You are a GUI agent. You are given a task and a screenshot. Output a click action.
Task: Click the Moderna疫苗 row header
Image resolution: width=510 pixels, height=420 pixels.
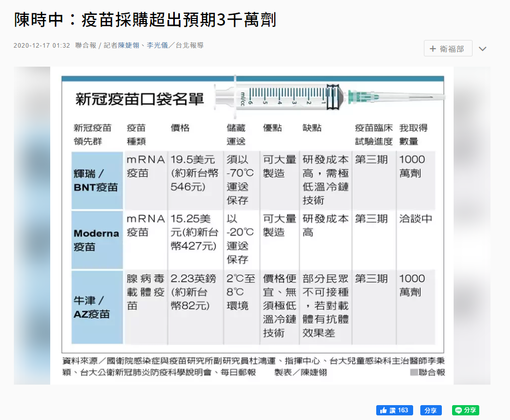click(x=97, y=240)
